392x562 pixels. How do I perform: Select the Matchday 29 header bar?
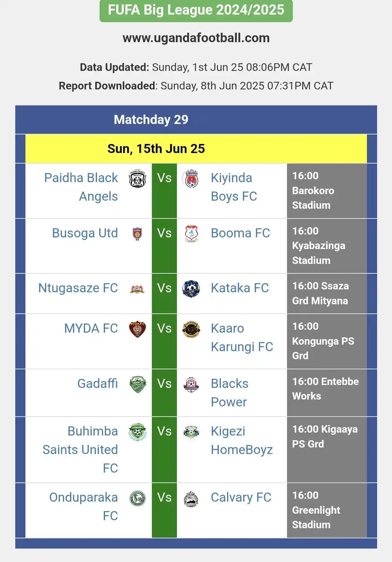click(x=196, y=120)
